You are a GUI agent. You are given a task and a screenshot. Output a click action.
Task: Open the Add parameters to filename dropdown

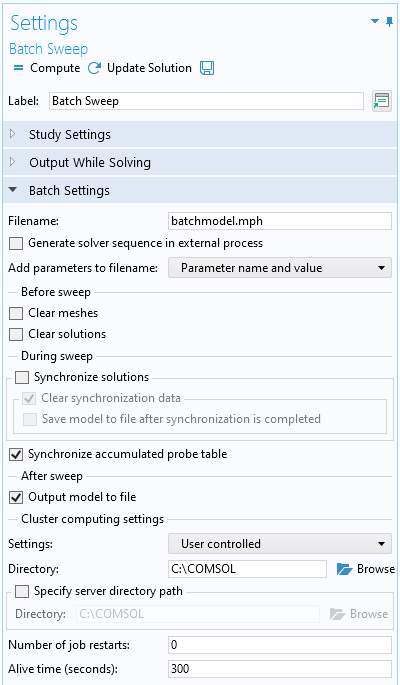(280, 268)
